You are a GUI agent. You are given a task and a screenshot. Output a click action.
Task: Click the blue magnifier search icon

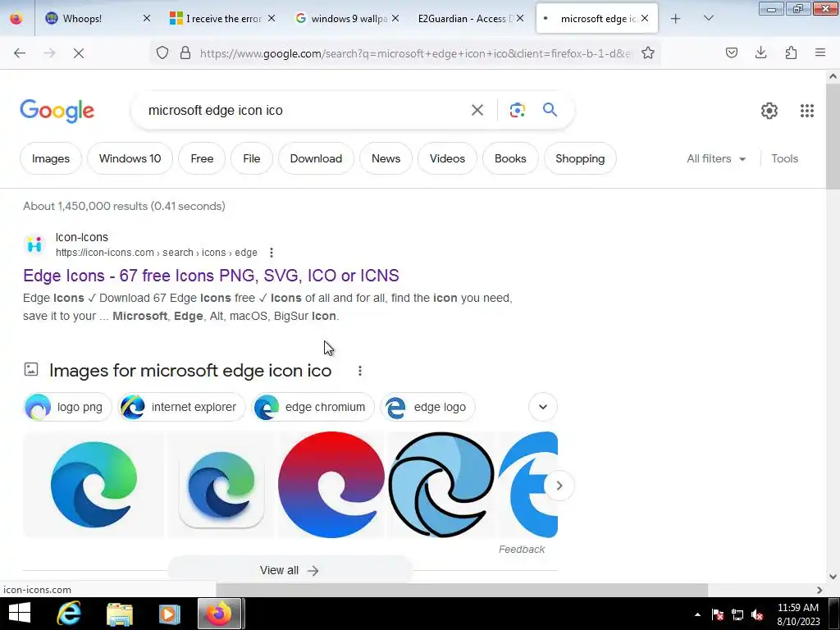[550, 110]
